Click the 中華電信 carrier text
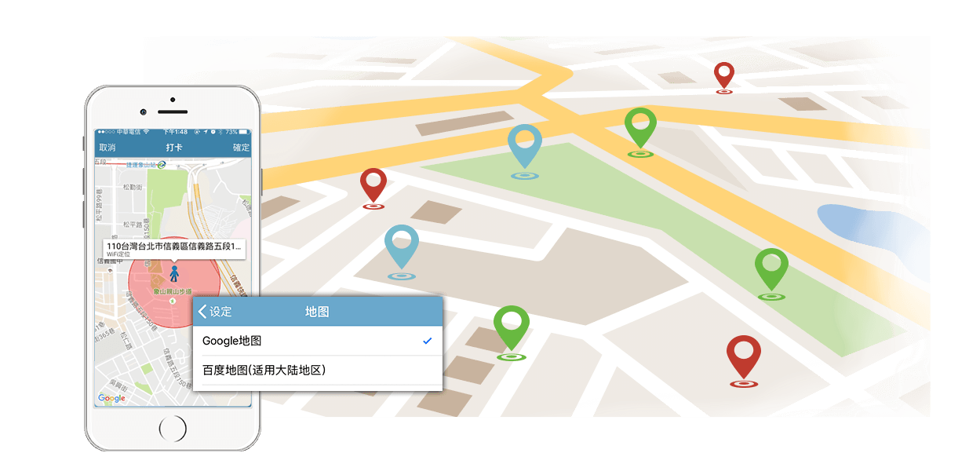Screen dimensions: 980x453 [129, 131]
